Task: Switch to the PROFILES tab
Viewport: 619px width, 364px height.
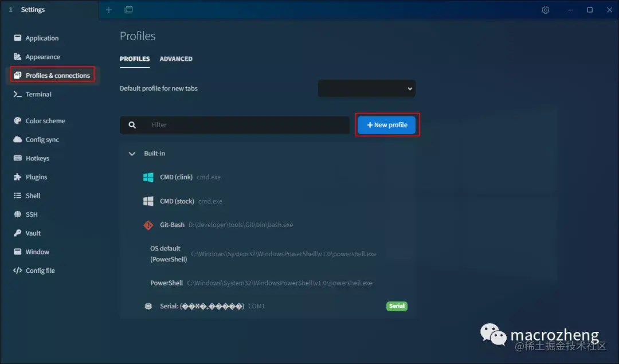Action: pos(135,58)
